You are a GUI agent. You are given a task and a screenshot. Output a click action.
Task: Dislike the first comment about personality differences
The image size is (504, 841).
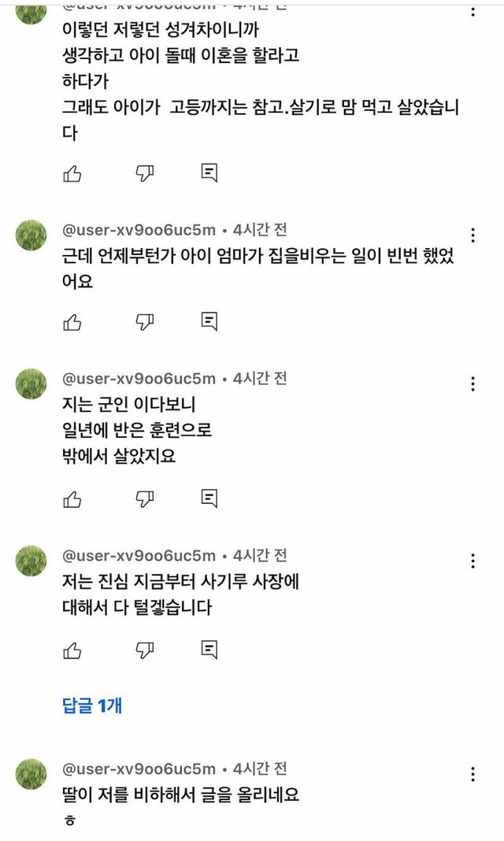145,172
